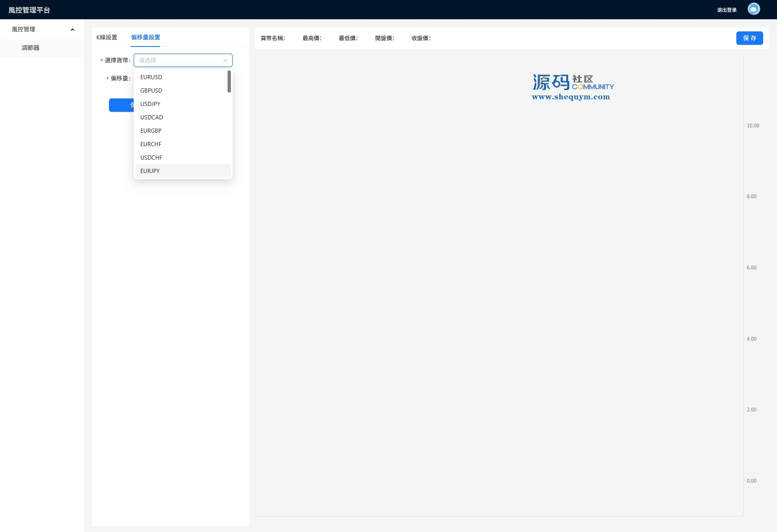
Task: Select the USDCAD option
Action: [x=152, y=117]
